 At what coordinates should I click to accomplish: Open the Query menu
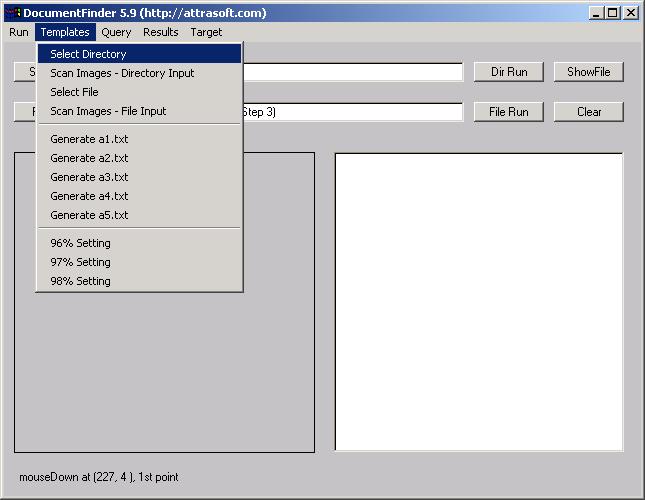pyautogui.click(x=116, y=32)
